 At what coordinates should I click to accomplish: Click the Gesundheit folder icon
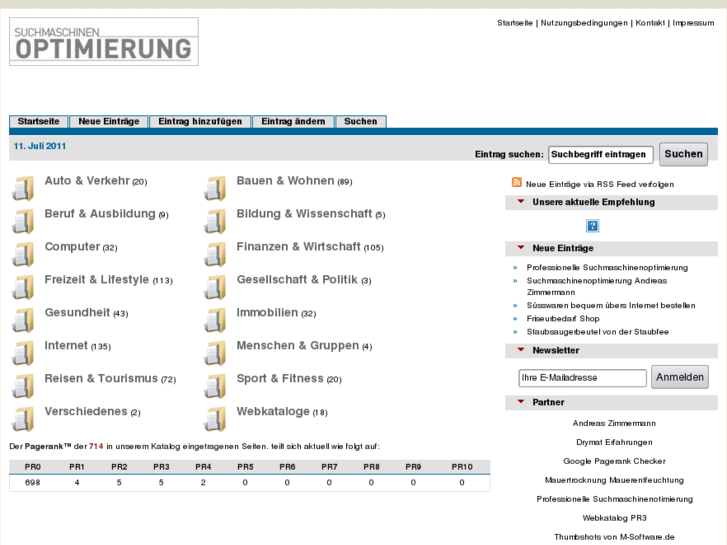(x=23, y=320)
